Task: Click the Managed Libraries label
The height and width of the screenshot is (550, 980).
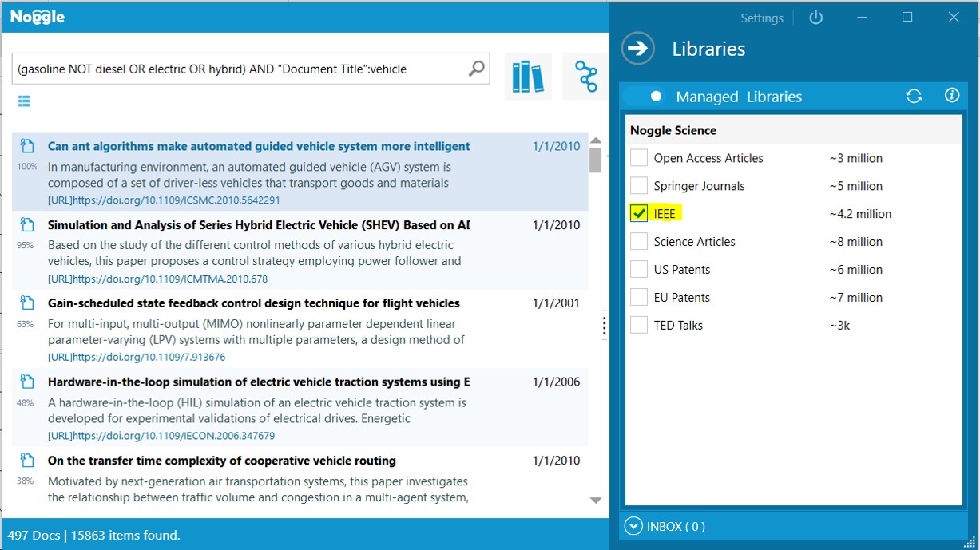Action: pos(739,97)
